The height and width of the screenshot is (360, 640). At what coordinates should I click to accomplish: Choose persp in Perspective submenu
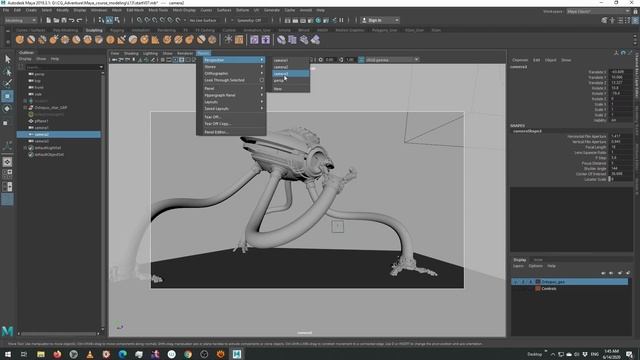291,81
